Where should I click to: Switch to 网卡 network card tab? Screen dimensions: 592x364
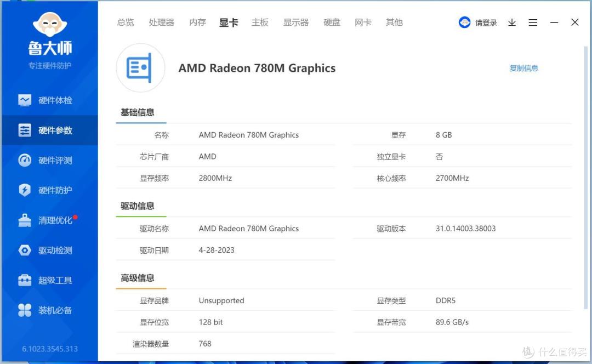[363, 22]
